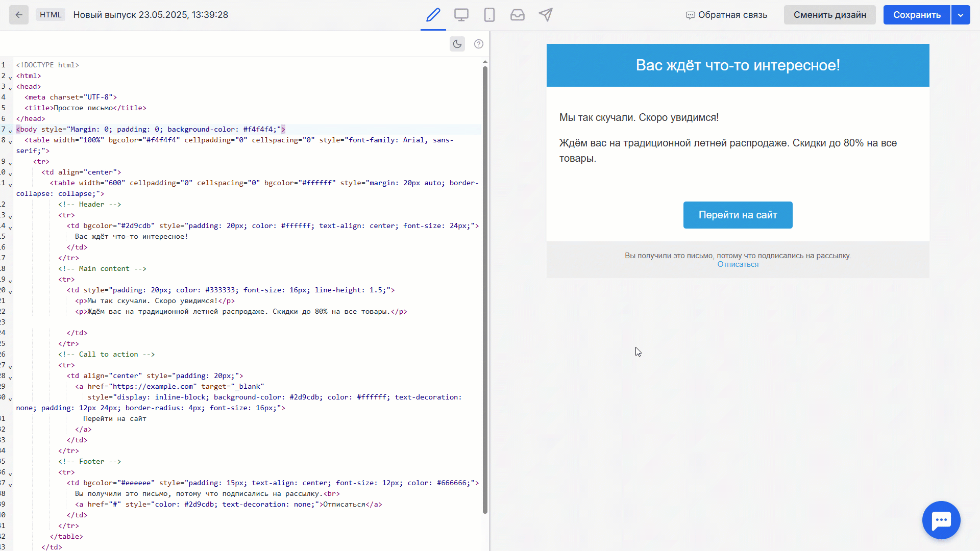Collapse the fold arrow on the table line

(x=10, y=142)
